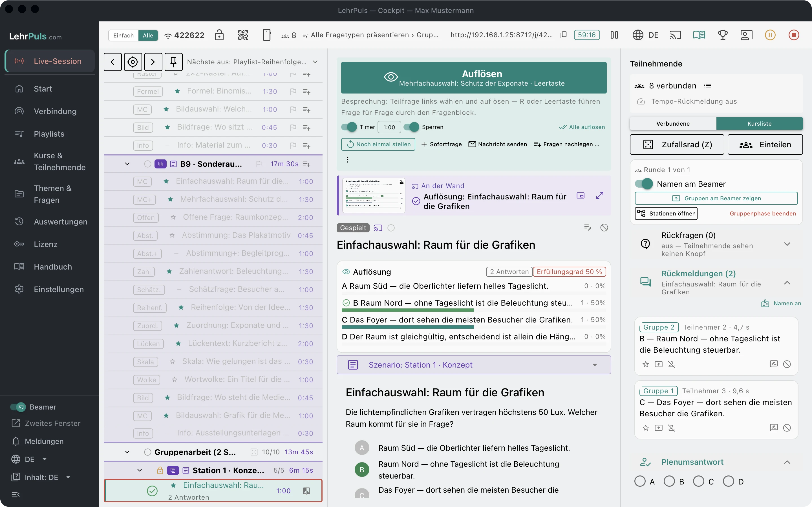Select option B under Plenumsantwort
This screenshot has width=812, height=507.
tap(669, 481)
